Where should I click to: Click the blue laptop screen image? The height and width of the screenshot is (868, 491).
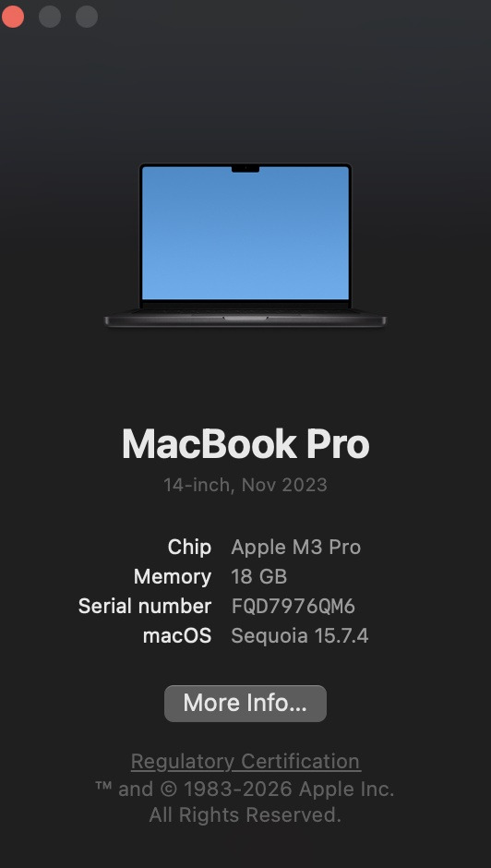coord(245,233)
